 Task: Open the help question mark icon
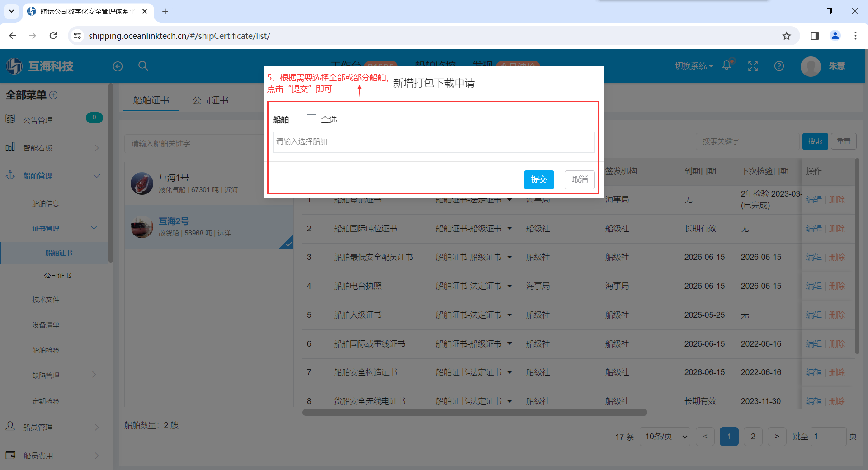779,66
